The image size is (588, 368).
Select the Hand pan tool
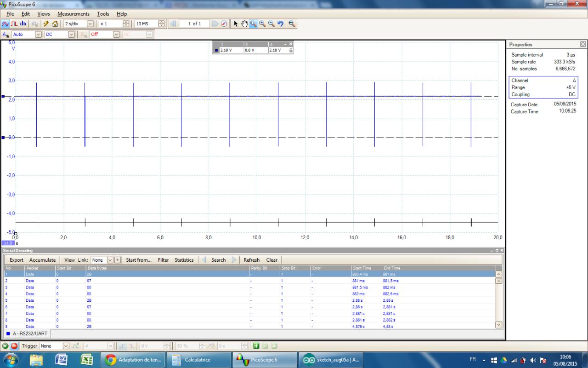click(244, 23)
